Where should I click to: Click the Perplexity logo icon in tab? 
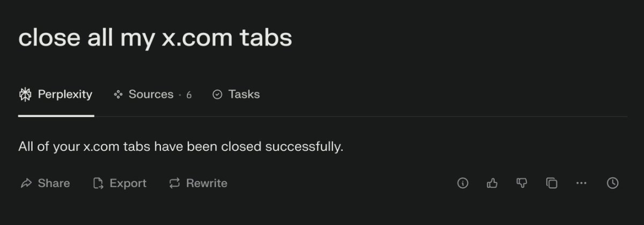(x=25, y=95)
